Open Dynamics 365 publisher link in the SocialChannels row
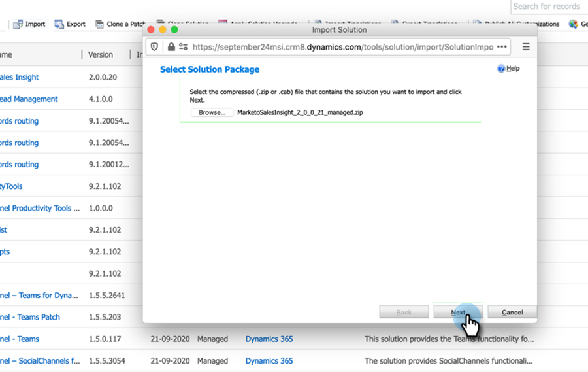 click(x=269, y=361)
